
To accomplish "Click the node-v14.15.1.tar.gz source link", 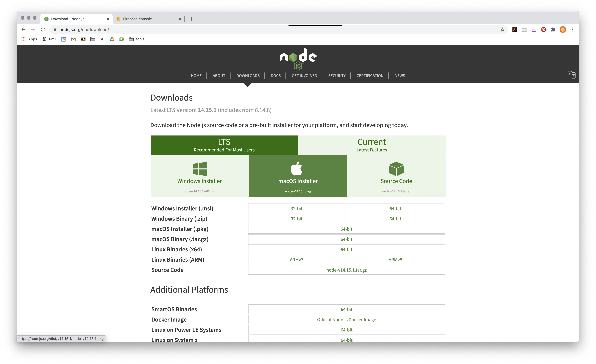I will click(346, 270).
